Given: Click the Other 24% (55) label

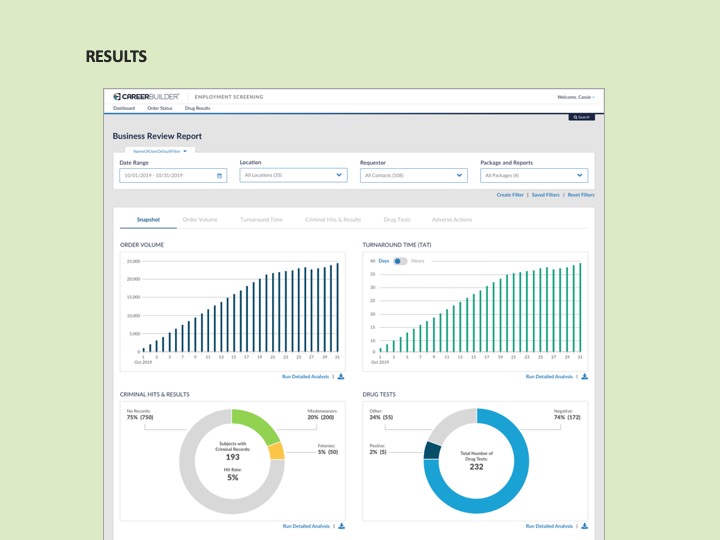Looking at the screenshot, I should [381, 414].
